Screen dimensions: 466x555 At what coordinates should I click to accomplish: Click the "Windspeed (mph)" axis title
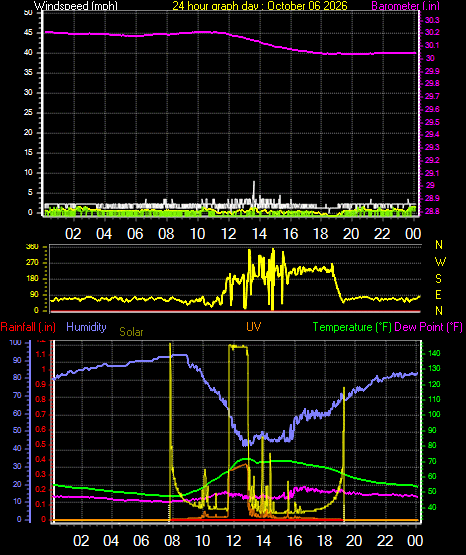point(76,6)
